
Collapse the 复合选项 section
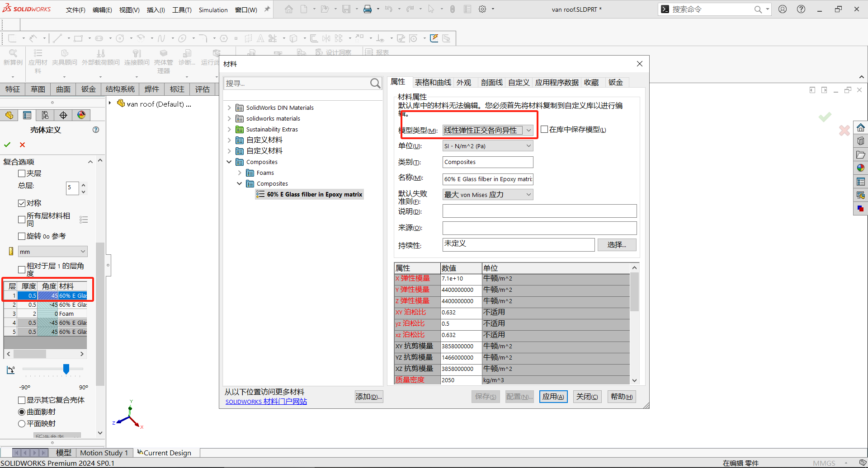pyautogui.click(x=90, y=162)
